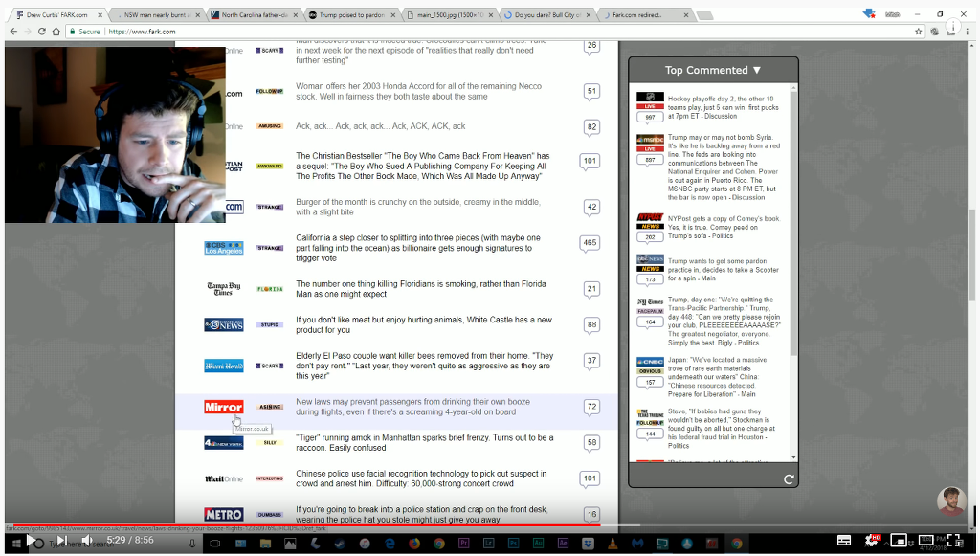Bookmark this page with star icon
The height and width of the screenshot is (556, 980).
[918, 32]
